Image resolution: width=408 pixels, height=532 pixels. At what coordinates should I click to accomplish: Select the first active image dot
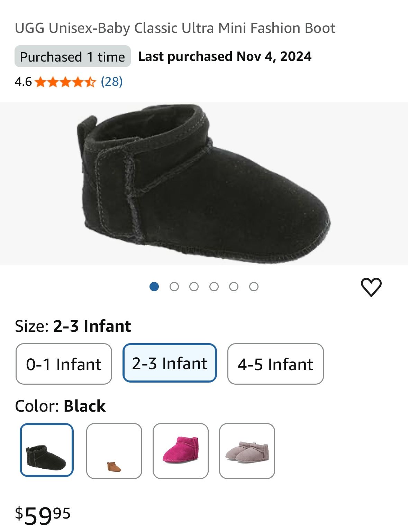pyautogui.click(x=154, y=287)
